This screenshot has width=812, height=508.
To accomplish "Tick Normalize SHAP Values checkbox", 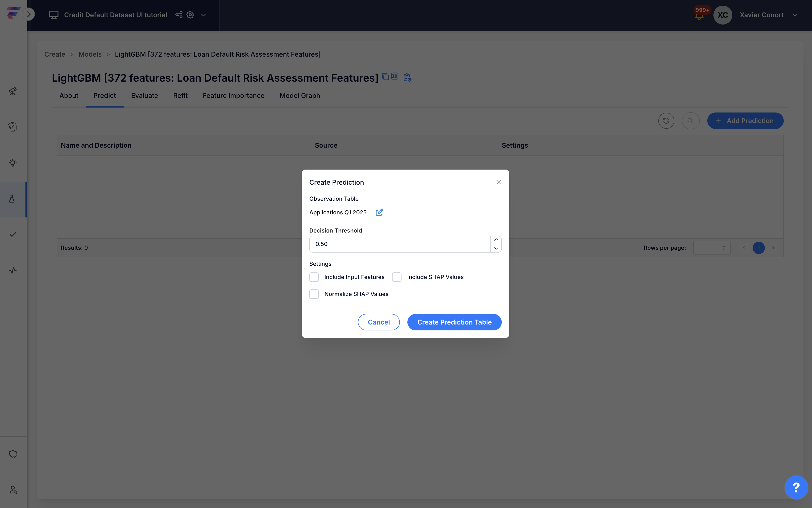I will pos(314,294).
